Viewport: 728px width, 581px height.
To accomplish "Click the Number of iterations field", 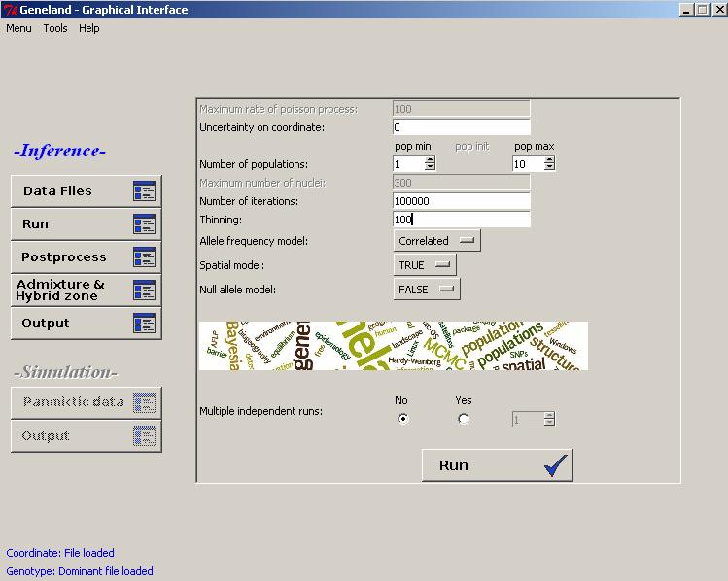I will [x=462, y=201].
